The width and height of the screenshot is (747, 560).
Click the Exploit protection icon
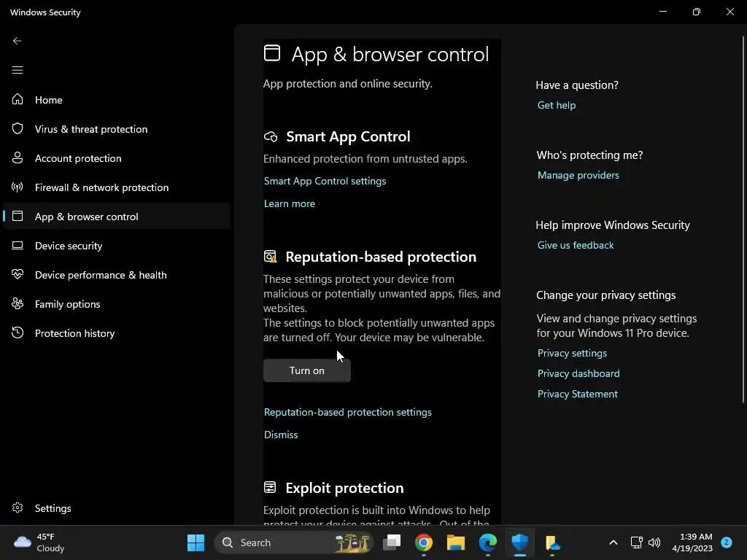270,487
